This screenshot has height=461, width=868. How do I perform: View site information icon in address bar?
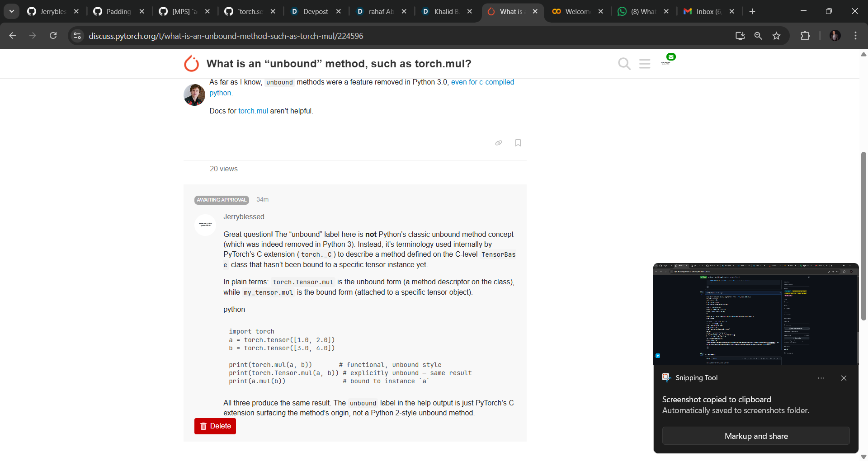(77, 36)
